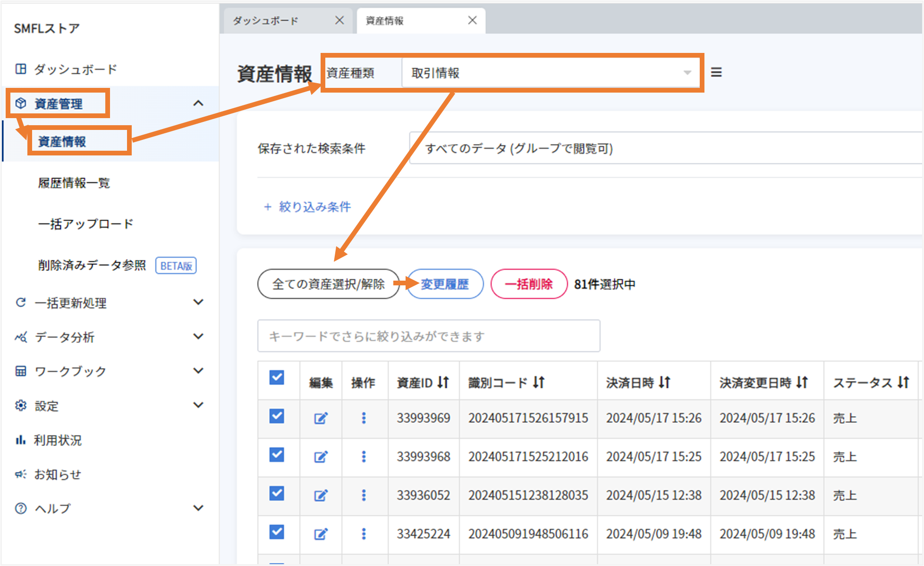Screen dimensions: 924x566
Task: Click the 変更履歴 button
Action: point(444,284)
